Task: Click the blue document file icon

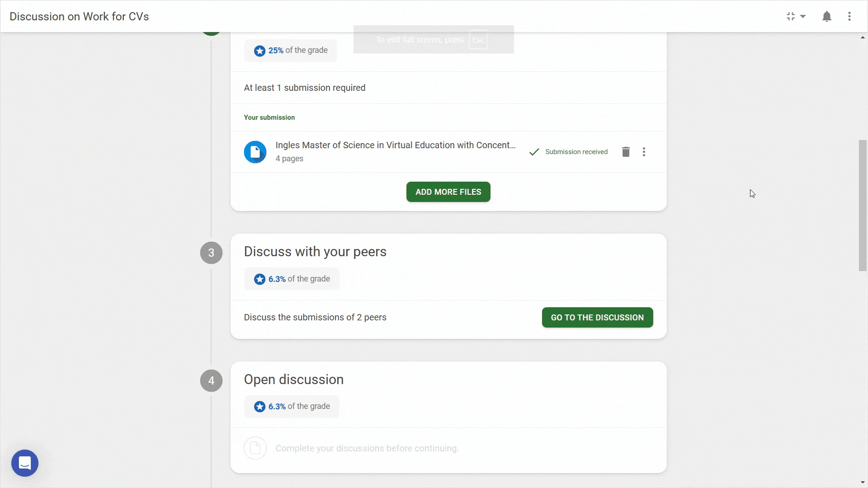Action: [x=255, y=152]
